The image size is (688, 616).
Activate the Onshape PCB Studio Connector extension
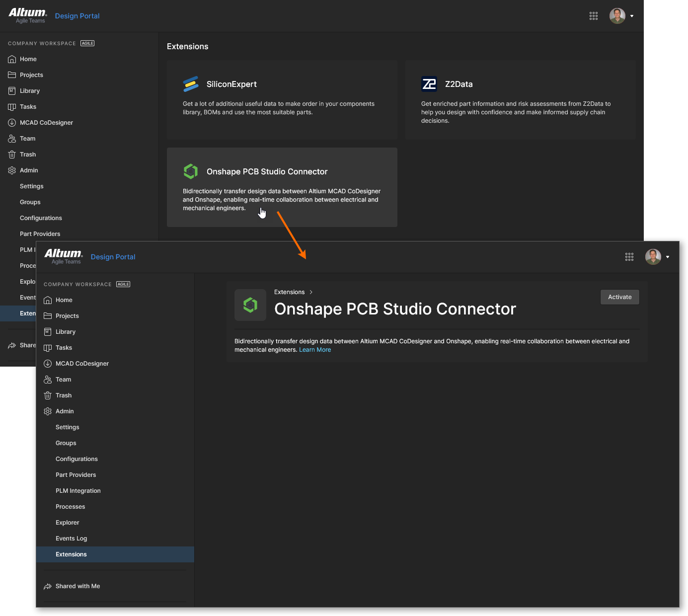pos(620,297)
